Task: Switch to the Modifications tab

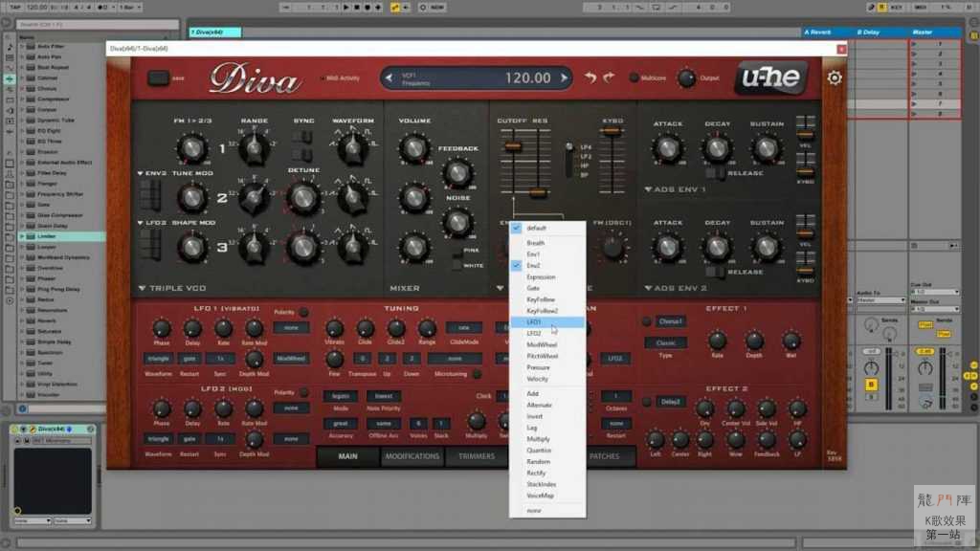Action: [412, 456]
